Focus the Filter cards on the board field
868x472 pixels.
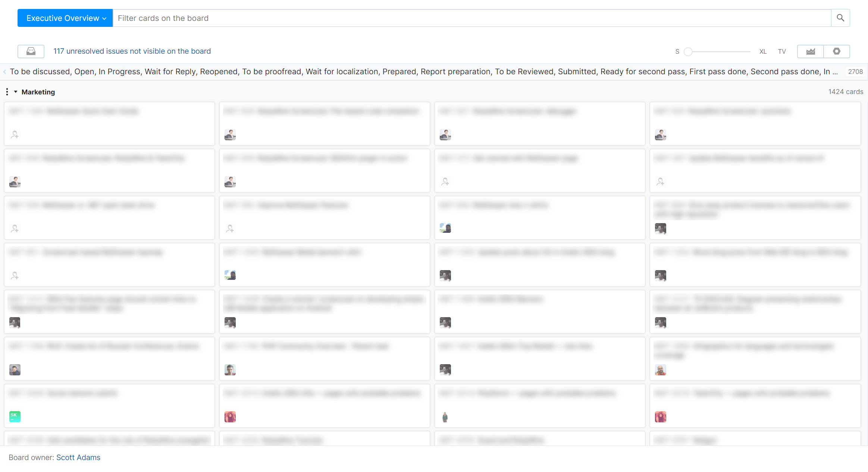click(471, 18)
